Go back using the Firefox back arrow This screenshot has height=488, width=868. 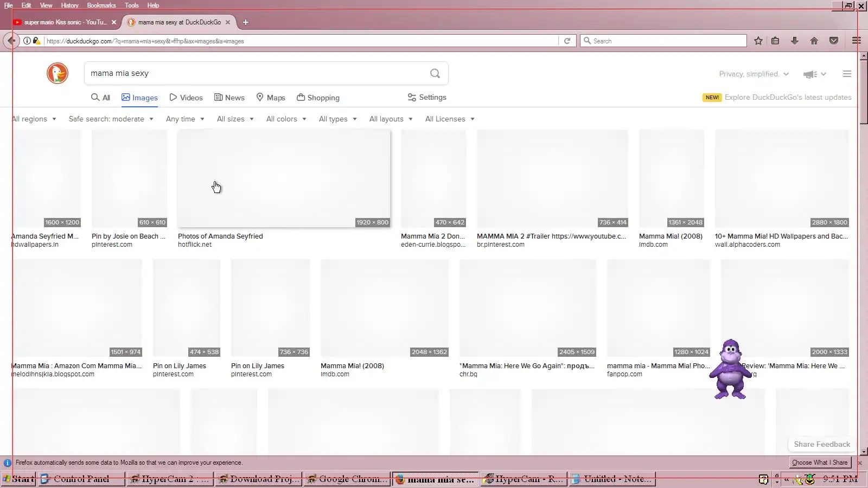coord(11,41)
